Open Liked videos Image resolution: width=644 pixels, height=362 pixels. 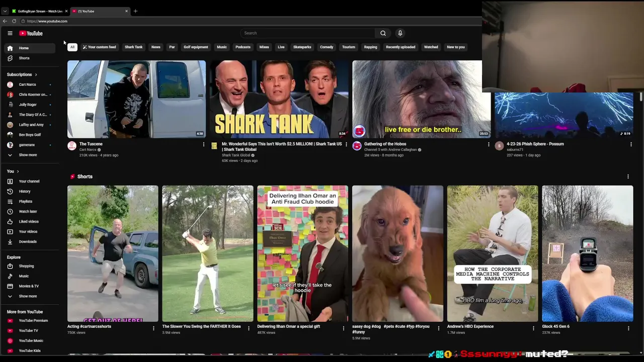click(x=29, y=221)
